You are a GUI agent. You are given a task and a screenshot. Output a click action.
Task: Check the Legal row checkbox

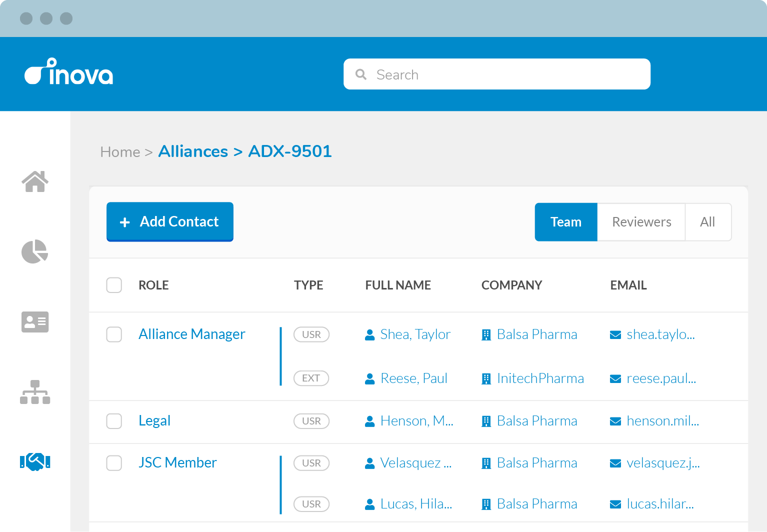point(114,421)
